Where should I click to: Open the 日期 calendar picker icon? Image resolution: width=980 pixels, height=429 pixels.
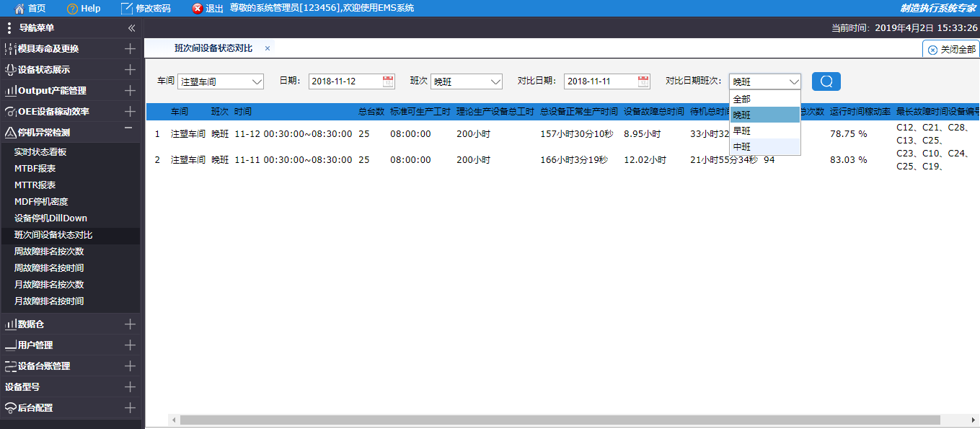tap(388, 81)
